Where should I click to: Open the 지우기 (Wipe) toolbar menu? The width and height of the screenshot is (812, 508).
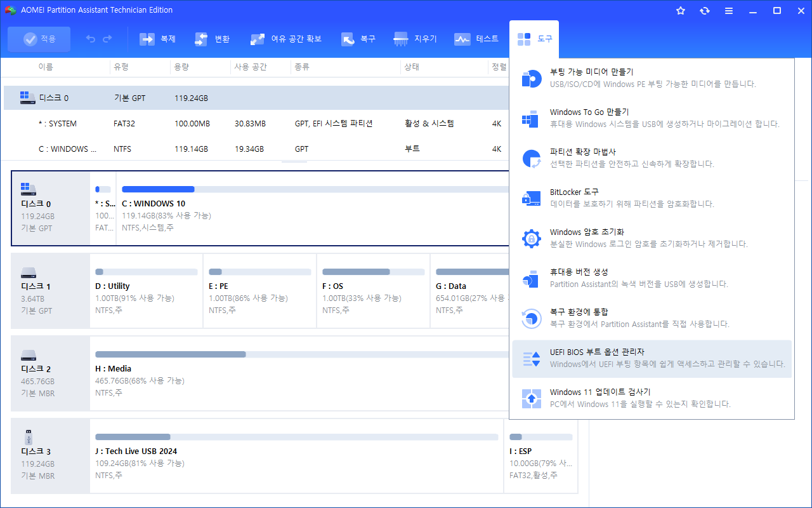pyautogui.click(x=415, y=39)
